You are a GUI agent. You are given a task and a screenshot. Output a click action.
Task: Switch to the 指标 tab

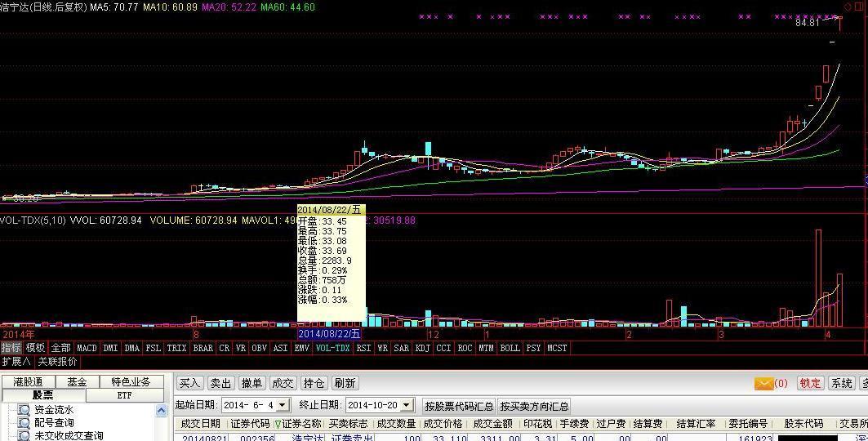coord(11,348)
